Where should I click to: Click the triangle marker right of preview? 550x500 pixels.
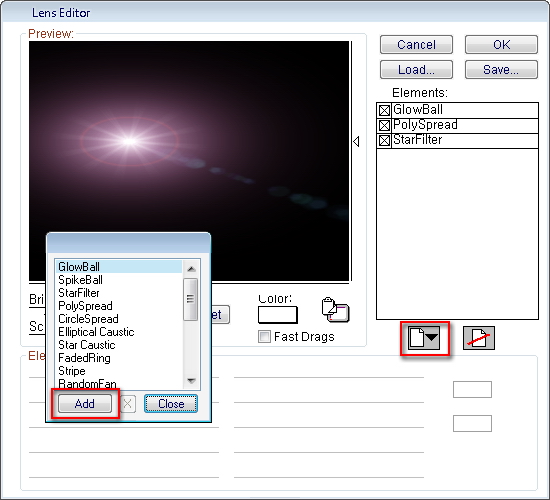(356, 142)
